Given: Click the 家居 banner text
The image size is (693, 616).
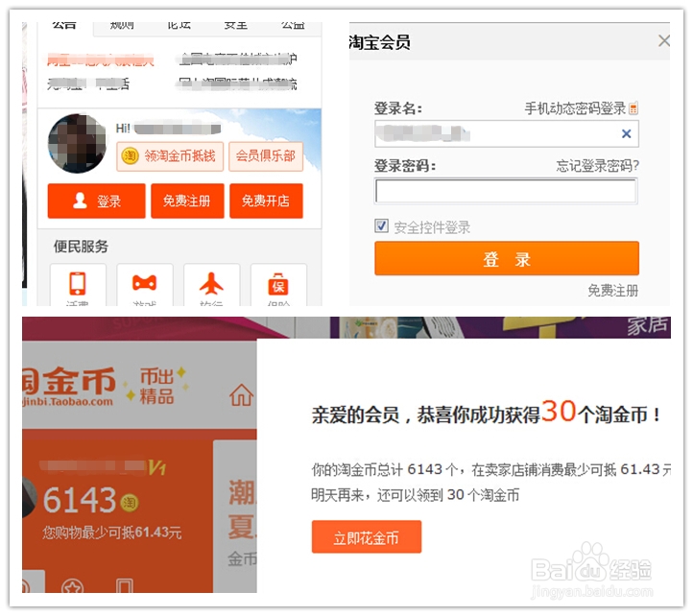Looking at the screenshot, I should [x=647, y=325].
